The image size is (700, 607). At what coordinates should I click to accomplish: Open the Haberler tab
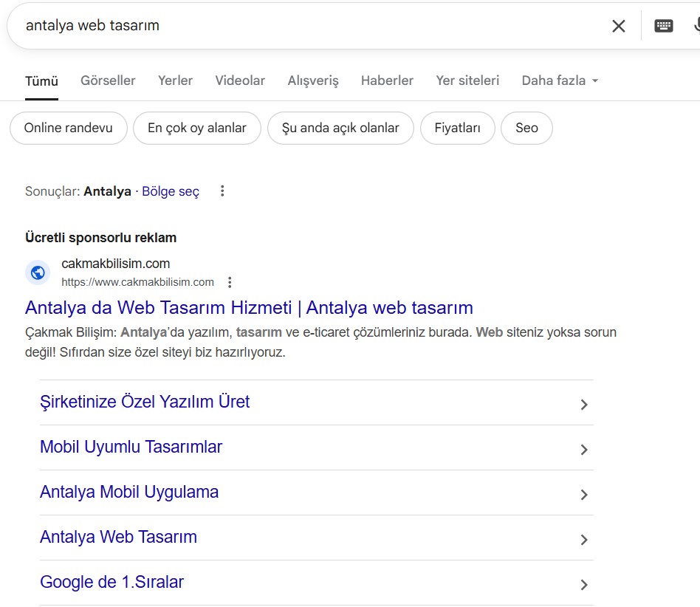pyautogui.click(x=387, y=80)
